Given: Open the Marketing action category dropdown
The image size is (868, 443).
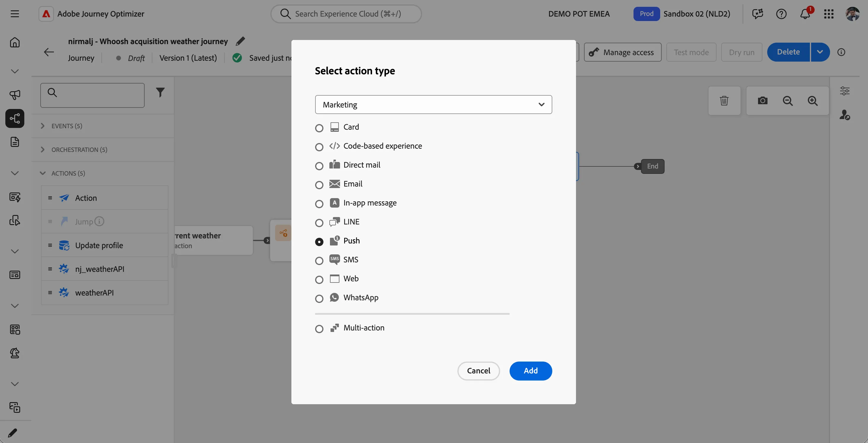Looking at the screenshot, I should [433, 105].
